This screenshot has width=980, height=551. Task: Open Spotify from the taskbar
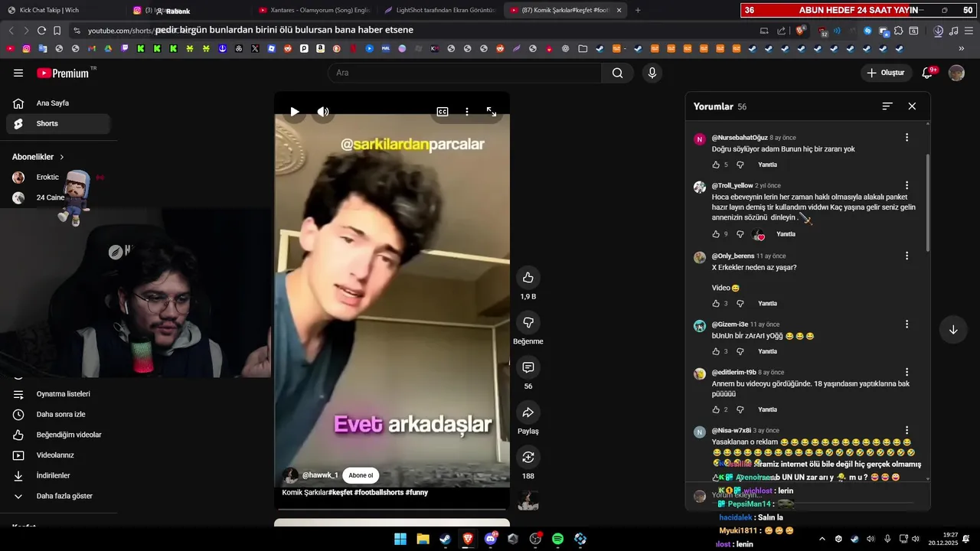tap(557, 539)
